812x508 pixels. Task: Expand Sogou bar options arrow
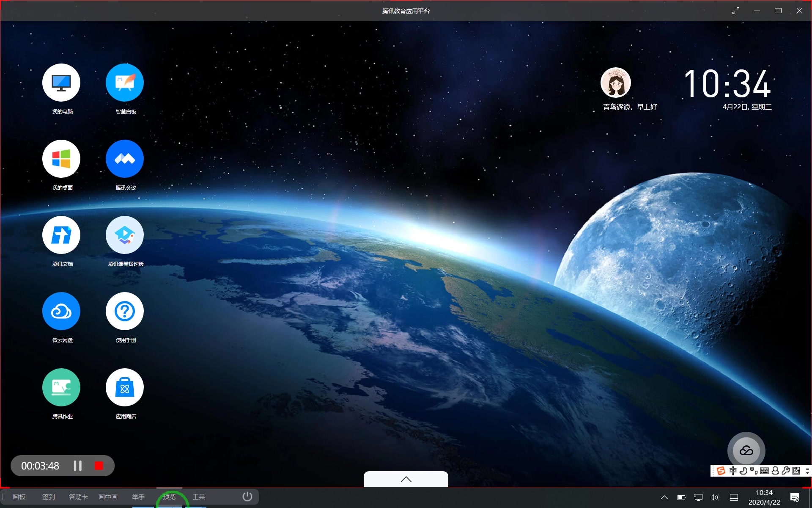807,471
